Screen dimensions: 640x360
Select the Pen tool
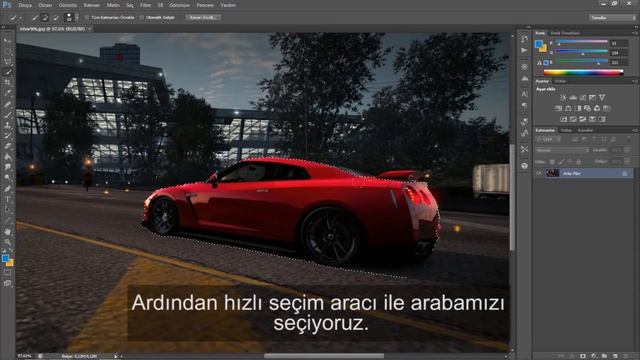coord(7,189)
